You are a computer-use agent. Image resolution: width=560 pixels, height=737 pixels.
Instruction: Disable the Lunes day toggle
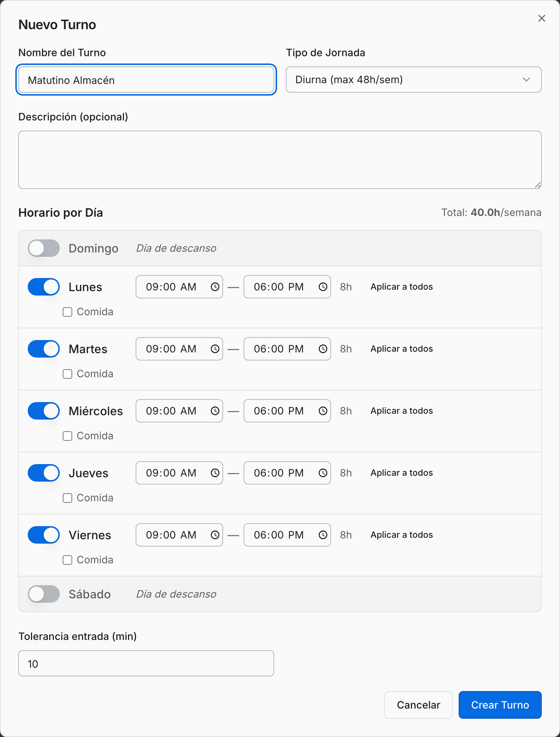(x=44, y=287)
